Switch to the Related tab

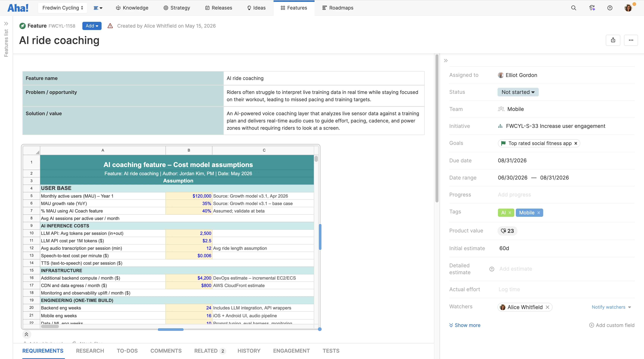pos(210,351)
